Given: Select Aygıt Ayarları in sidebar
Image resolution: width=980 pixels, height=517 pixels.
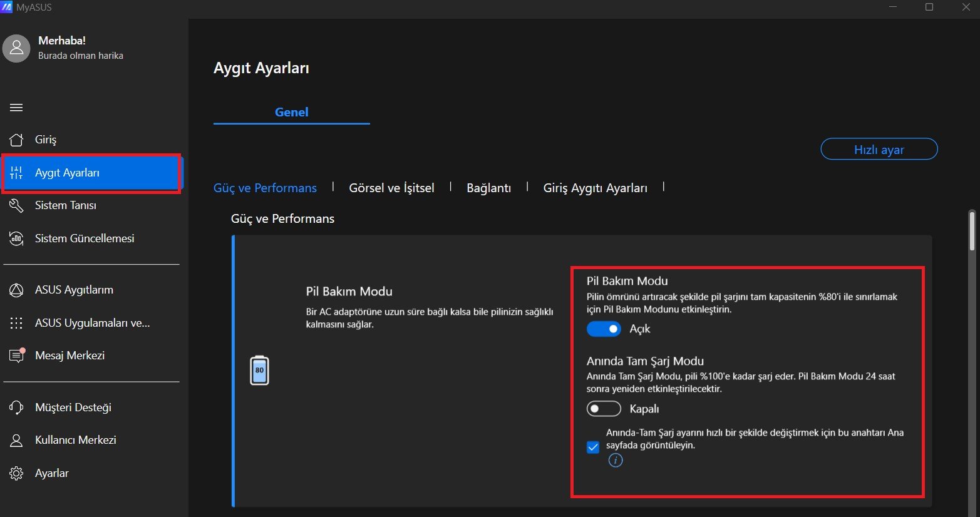Looking at the screenshot, I should [91, 173].
